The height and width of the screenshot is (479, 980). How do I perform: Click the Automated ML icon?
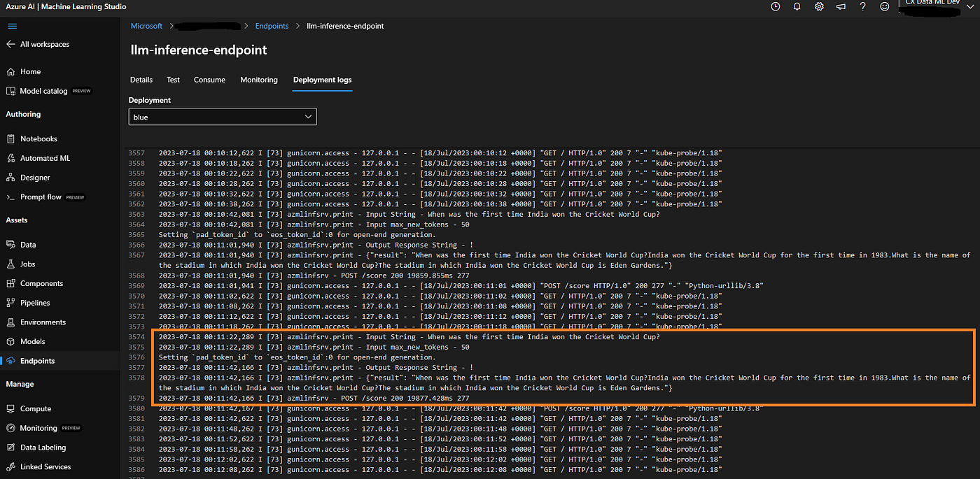(x=10, y=158)
